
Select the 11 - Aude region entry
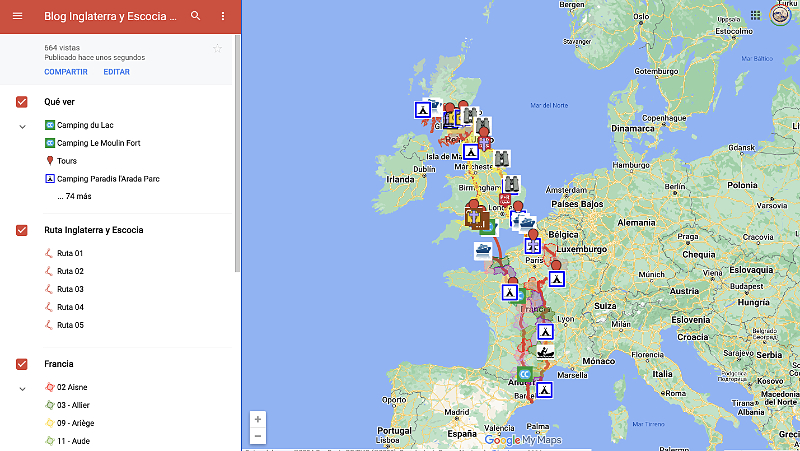[73, 441]
